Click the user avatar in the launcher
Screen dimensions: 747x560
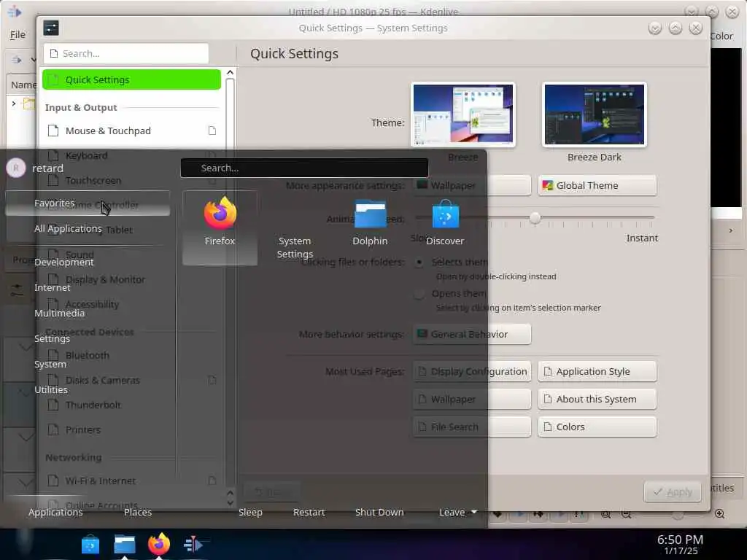16,168
